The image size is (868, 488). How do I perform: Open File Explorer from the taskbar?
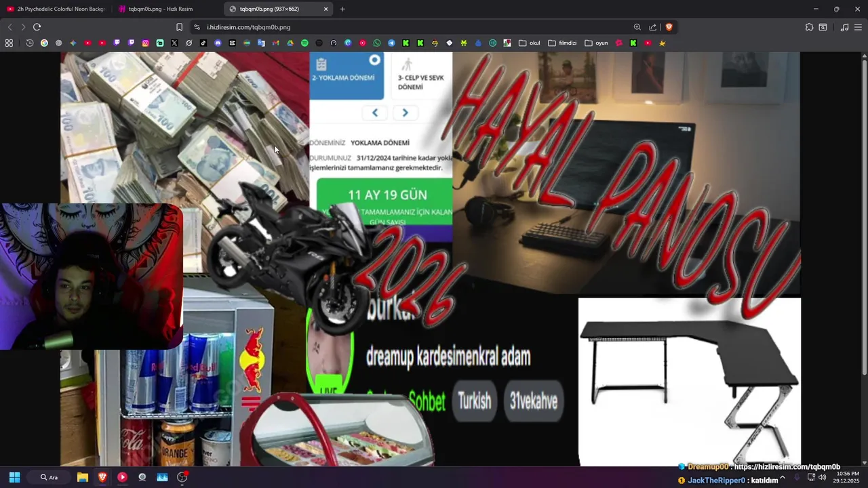point(82,477)
